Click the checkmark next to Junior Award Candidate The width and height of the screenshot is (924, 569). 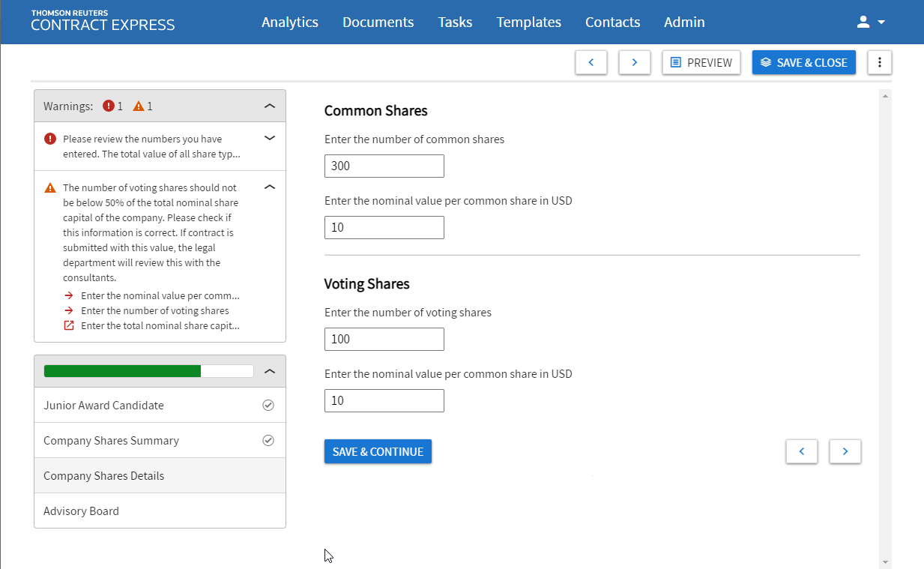(x=268, y=405)
